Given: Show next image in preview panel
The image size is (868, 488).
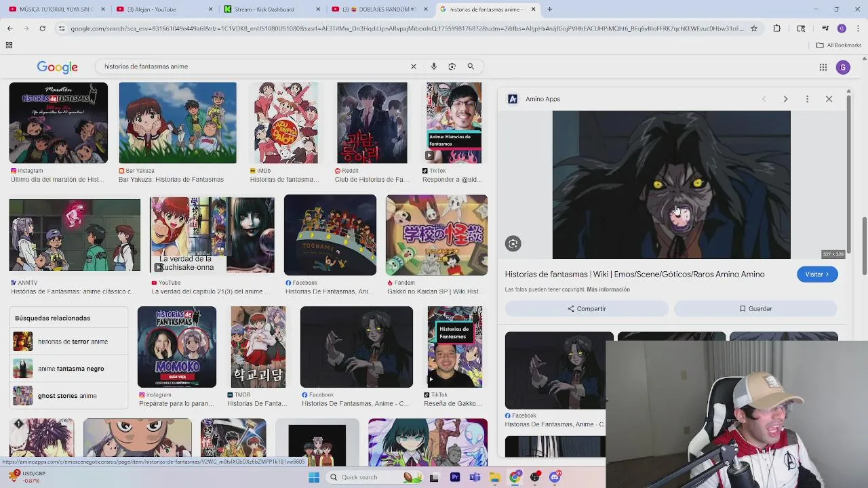Looking at the screenshot, I should pyautogui.click(x=785, y=99).
